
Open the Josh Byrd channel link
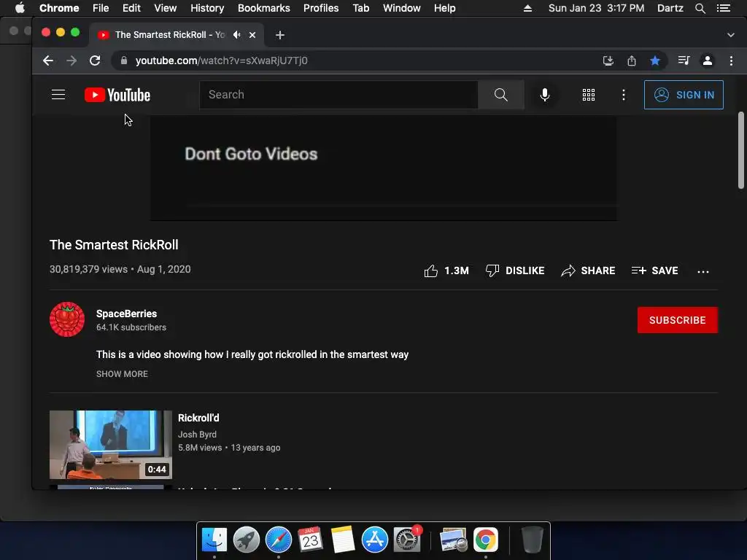pos(197,435)
